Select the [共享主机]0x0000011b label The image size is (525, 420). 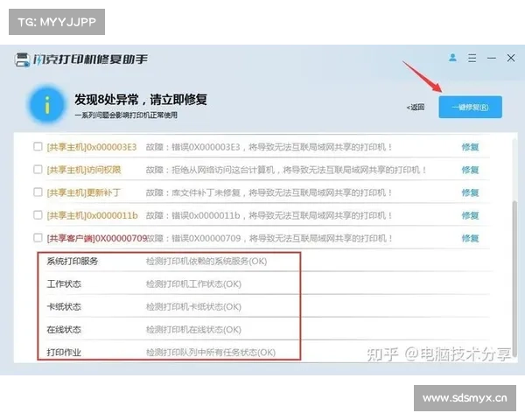pos(93,215)
